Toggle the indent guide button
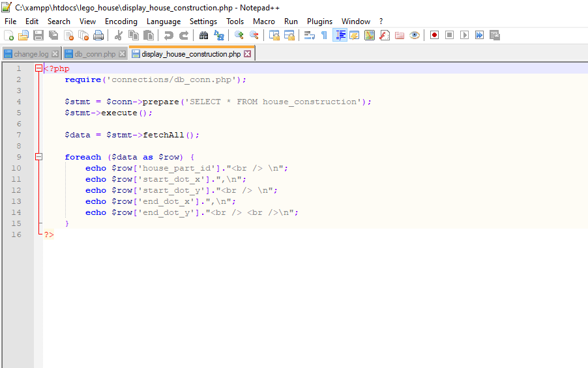This screenshot has width=588, height=368. pyautogui.click(x=340, y=35)
